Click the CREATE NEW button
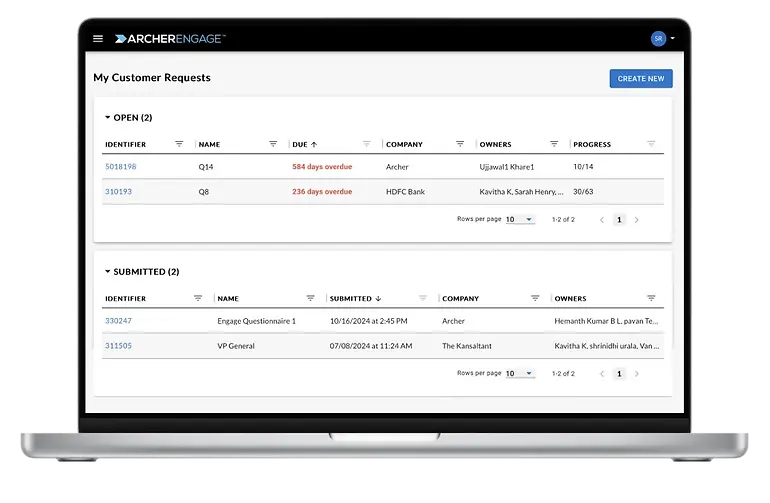The height and width of the screenshot is (503, 770). click(x=641, y=79)
